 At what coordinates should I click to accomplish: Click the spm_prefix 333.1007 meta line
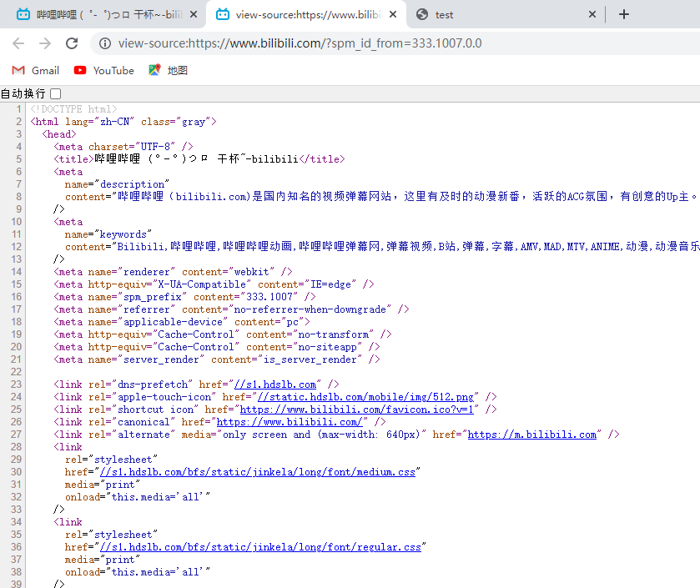pyautogui.click(x=185, y=297)
